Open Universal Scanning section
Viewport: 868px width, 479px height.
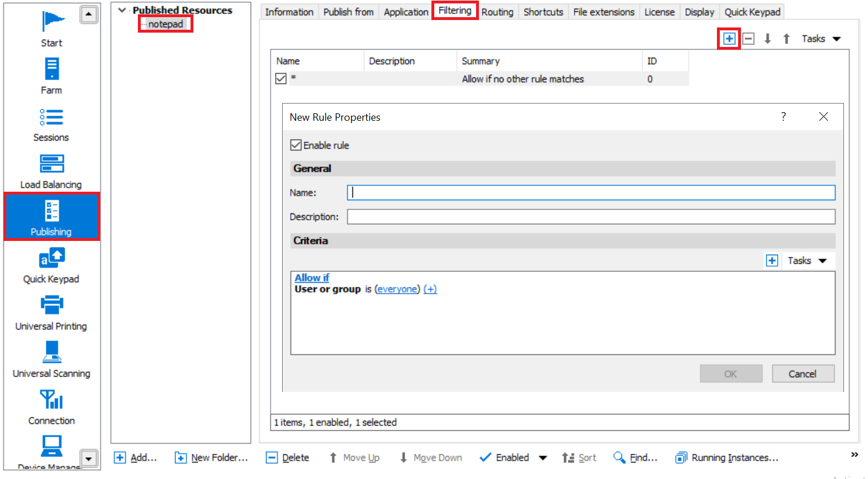(x=51, y=360)
